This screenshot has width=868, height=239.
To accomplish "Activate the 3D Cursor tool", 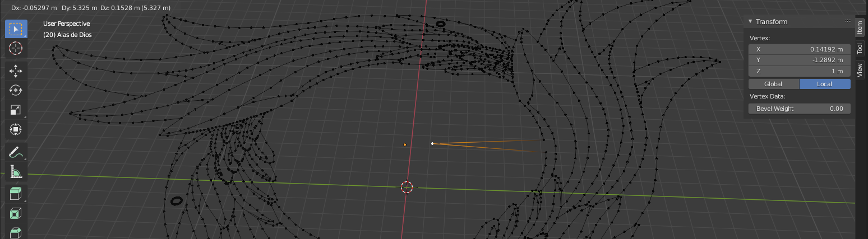I will tap(16, 48).
